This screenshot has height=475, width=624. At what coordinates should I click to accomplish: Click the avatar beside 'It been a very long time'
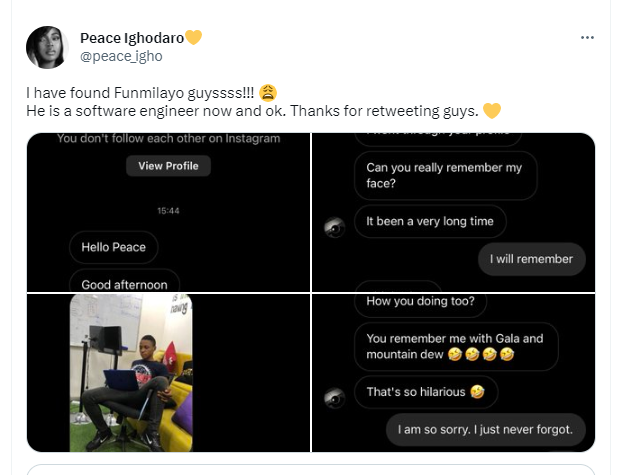coord(335,227)
